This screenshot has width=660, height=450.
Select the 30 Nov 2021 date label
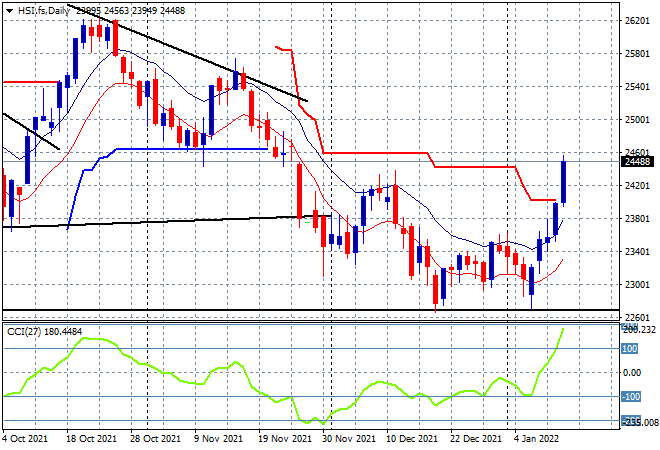pyautogui.click(x=349, y=439)
